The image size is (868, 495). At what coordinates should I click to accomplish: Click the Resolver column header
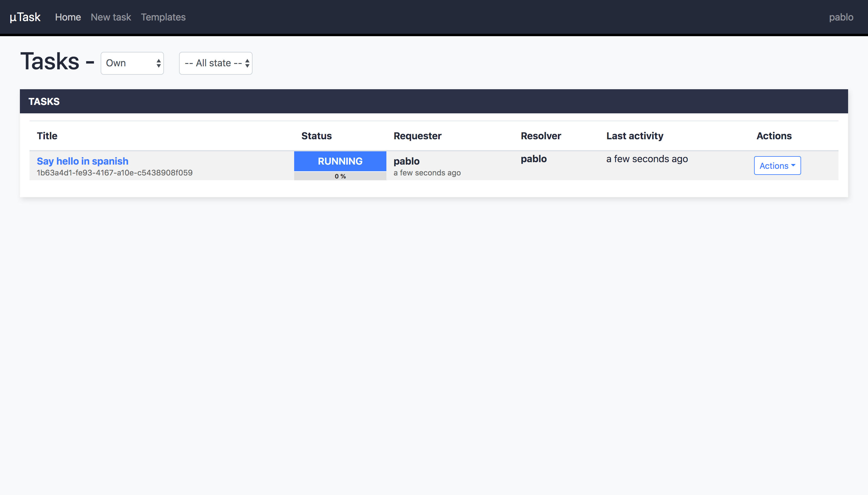click(541, 136)
